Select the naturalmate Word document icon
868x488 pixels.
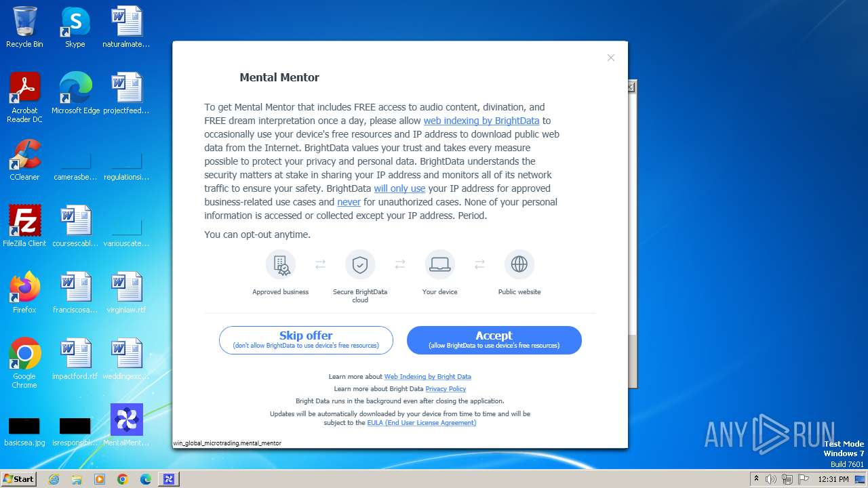pyautogui.click(x=126, y=28)
